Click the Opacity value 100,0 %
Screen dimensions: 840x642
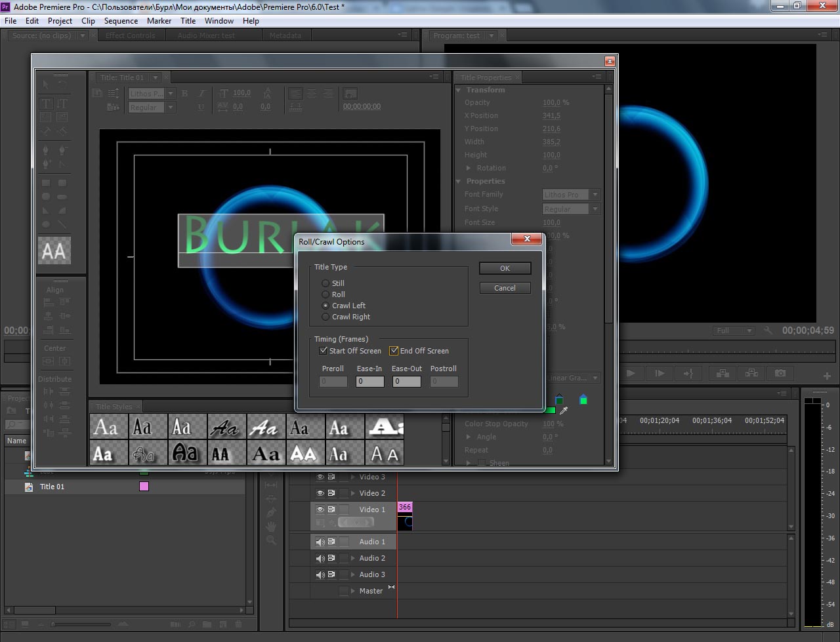click(x=556, y=103)
